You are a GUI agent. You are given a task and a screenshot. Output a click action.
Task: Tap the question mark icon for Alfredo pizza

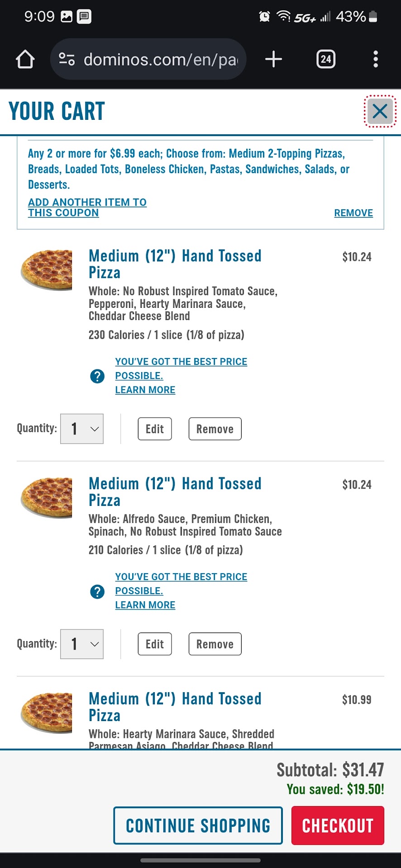click(97, 591)
